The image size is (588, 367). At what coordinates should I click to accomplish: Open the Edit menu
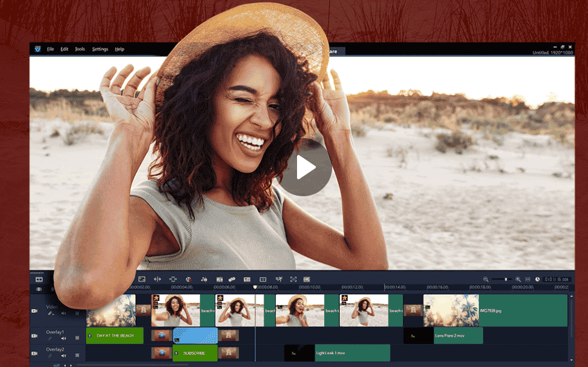click(64, 49)
